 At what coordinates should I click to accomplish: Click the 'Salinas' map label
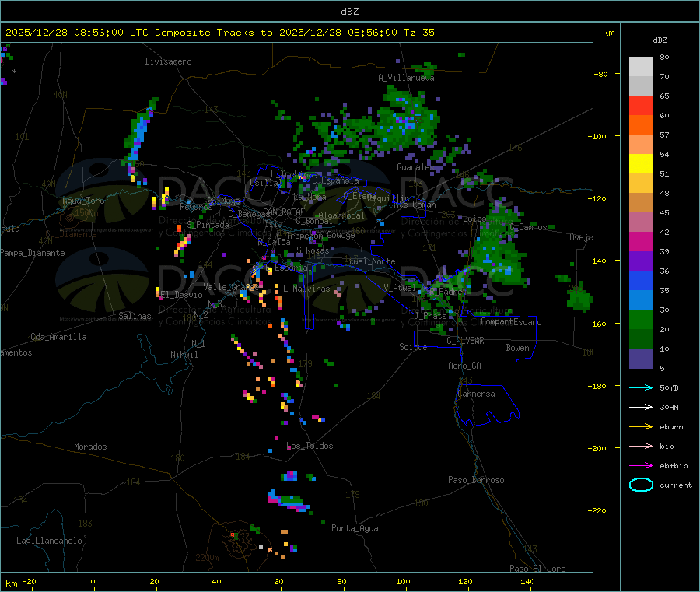135,316
